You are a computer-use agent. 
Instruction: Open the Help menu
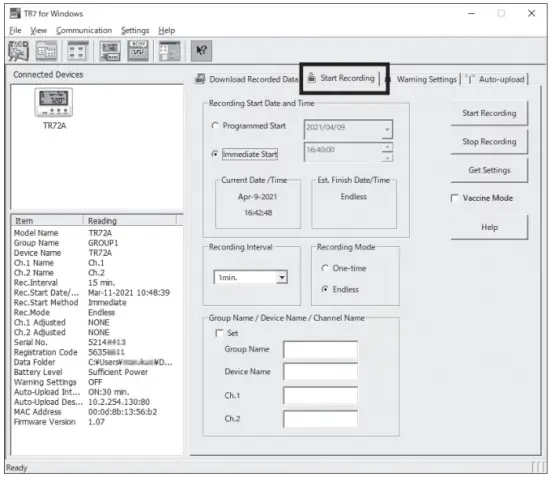167,31
